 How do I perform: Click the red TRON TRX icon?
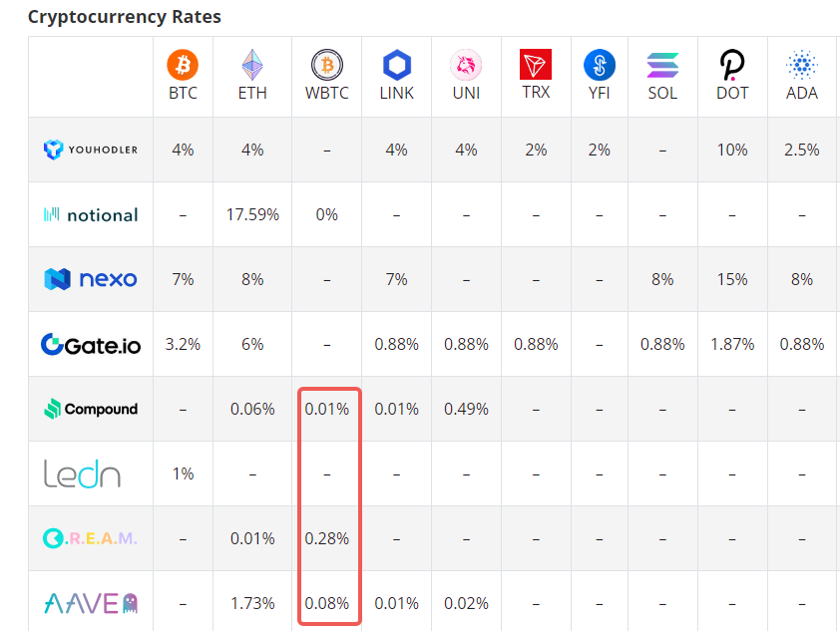536,66
